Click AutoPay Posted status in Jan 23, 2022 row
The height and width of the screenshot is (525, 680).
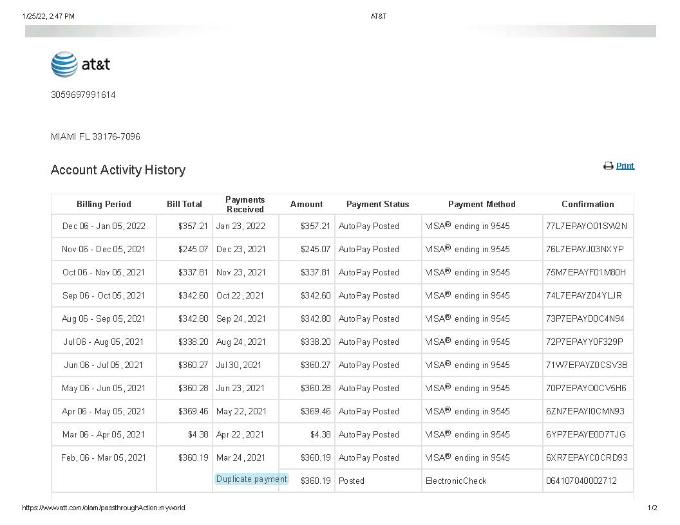tap(369, 226)
